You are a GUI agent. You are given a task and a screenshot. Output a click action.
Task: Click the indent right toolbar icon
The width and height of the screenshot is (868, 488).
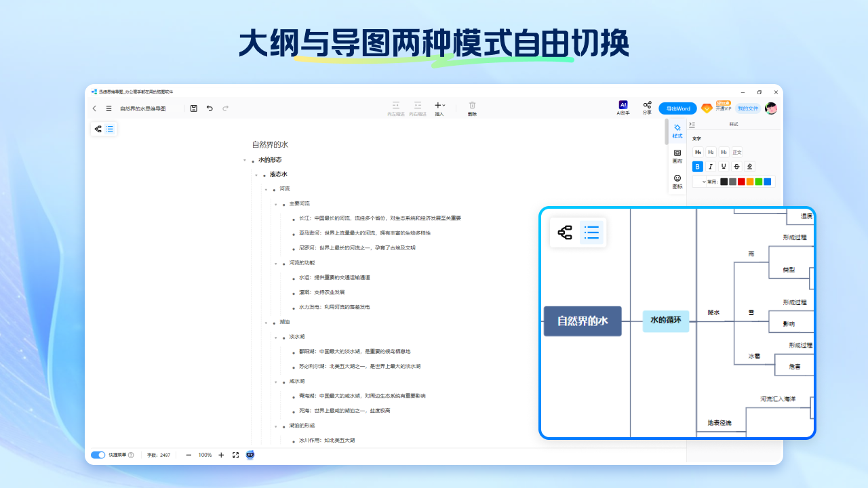[x=418, y=108]
